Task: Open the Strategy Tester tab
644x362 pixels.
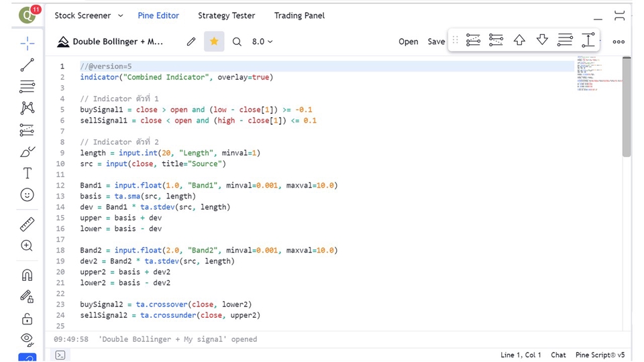Action: tap(226, 15)
